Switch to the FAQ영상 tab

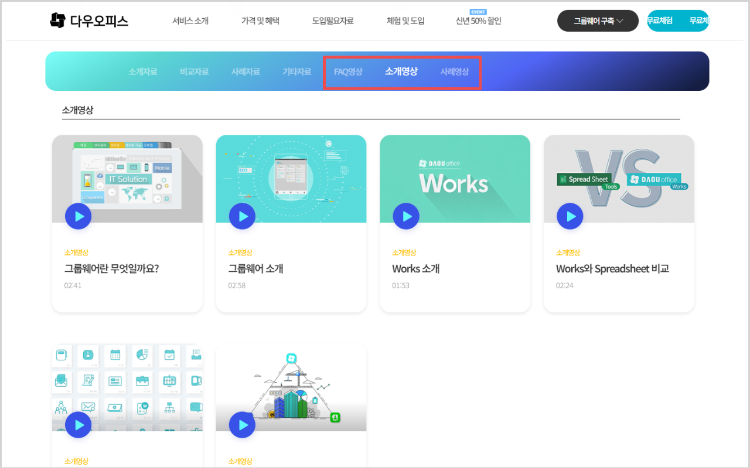[x=348, y=72]
